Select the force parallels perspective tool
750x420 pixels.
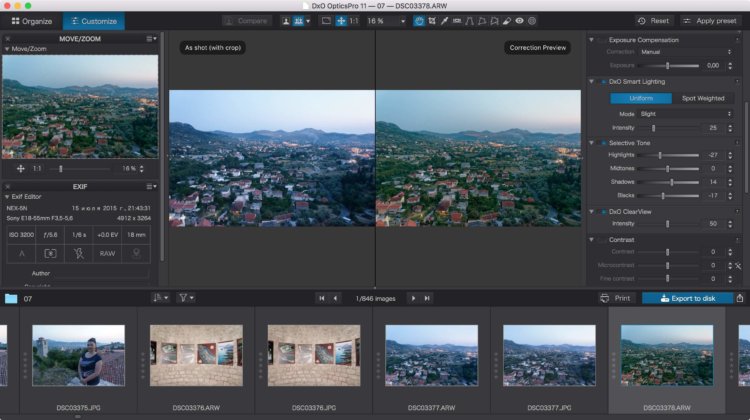pos(469,21)
